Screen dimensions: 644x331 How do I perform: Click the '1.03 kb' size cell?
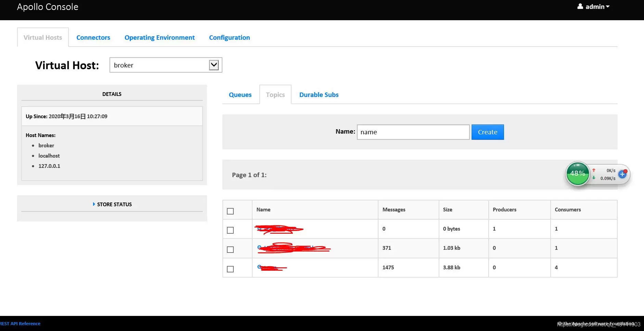(x=452, y=248)
